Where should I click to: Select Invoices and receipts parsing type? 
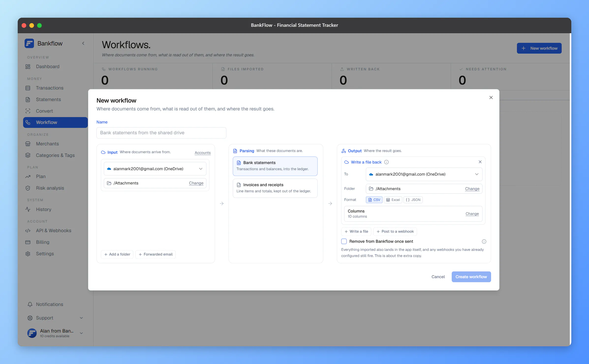[x=275, y=188]
